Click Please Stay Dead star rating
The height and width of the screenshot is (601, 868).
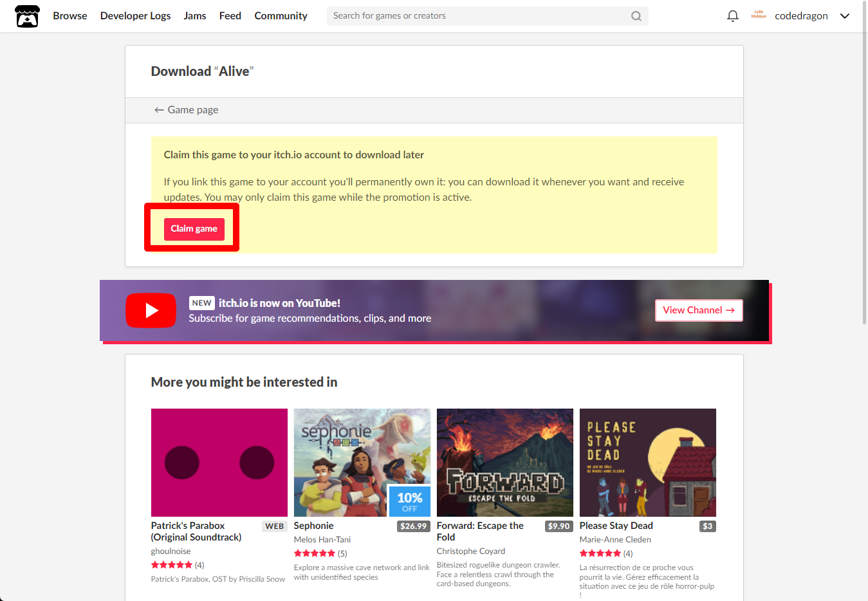click(600, 553)
